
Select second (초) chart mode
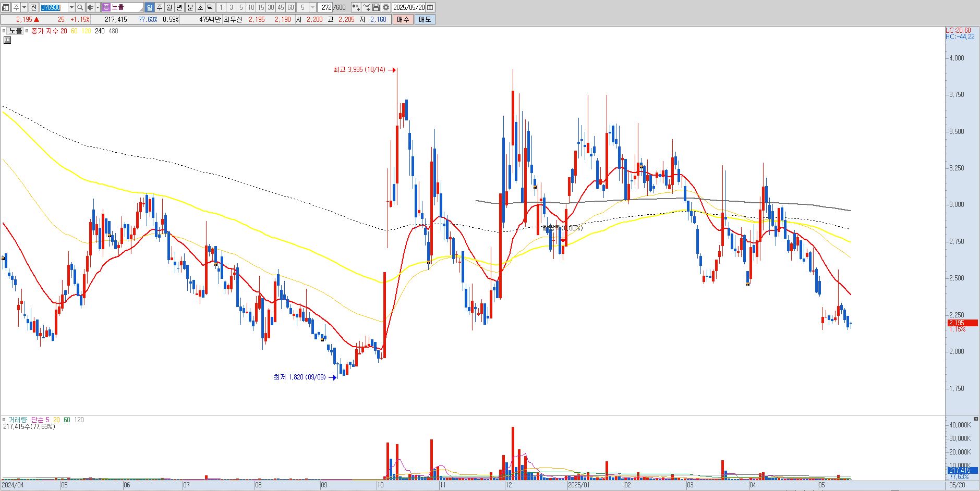(200, 7)
